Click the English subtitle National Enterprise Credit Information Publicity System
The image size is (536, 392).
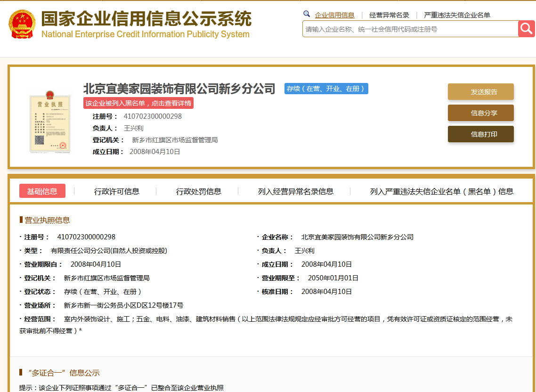coord(145,34)
